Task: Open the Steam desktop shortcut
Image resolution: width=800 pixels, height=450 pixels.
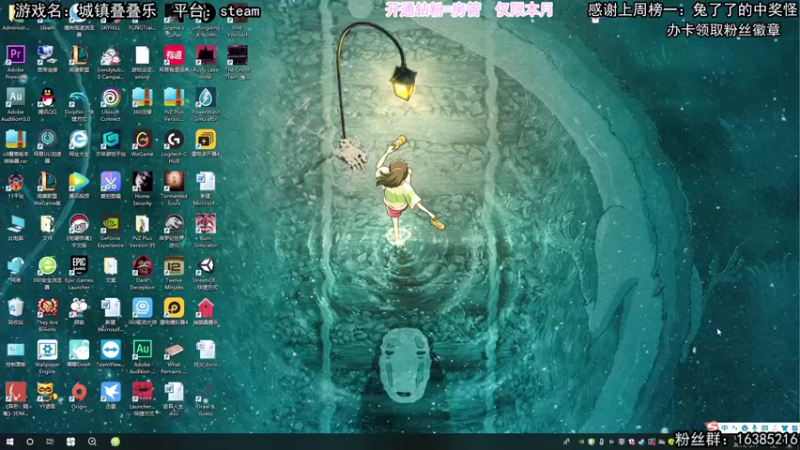Action: [47, 18]
